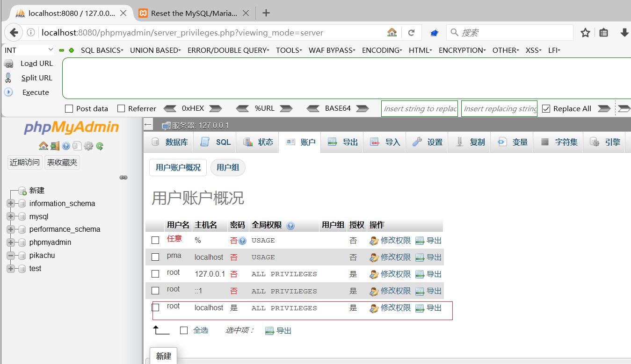Click 修改权限 for root localhost

pos(390,308)
